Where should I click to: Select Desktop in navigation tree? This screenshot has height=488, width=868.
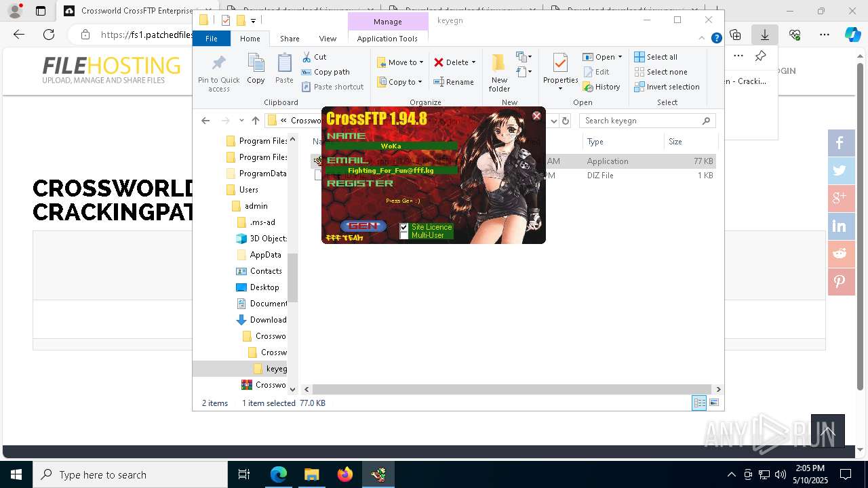click(x=258, y=287)
